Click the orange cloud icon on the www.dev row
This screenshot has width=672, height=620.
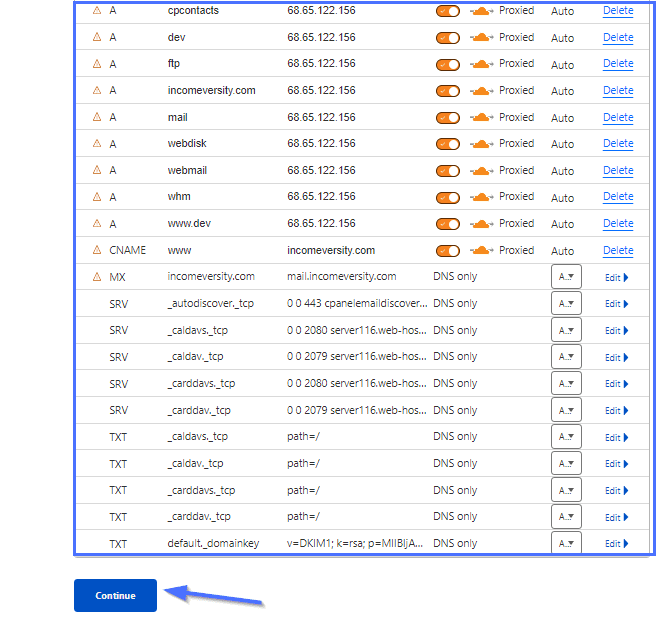coord(481,224)
